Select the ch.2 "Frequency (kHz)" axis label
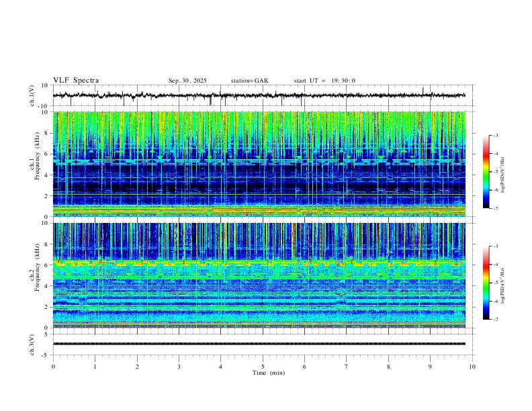Viewport: 532px width, 411px height. point(38,267)
